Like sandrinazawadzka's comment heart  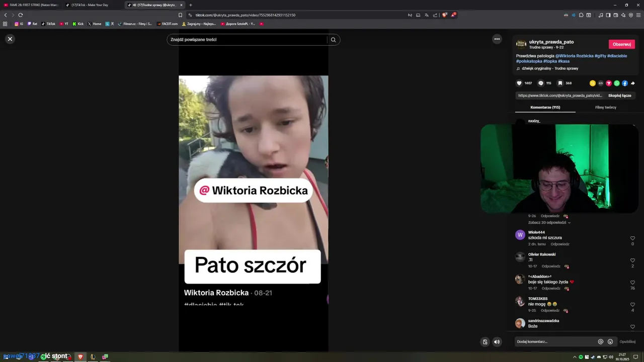point(632,327)
